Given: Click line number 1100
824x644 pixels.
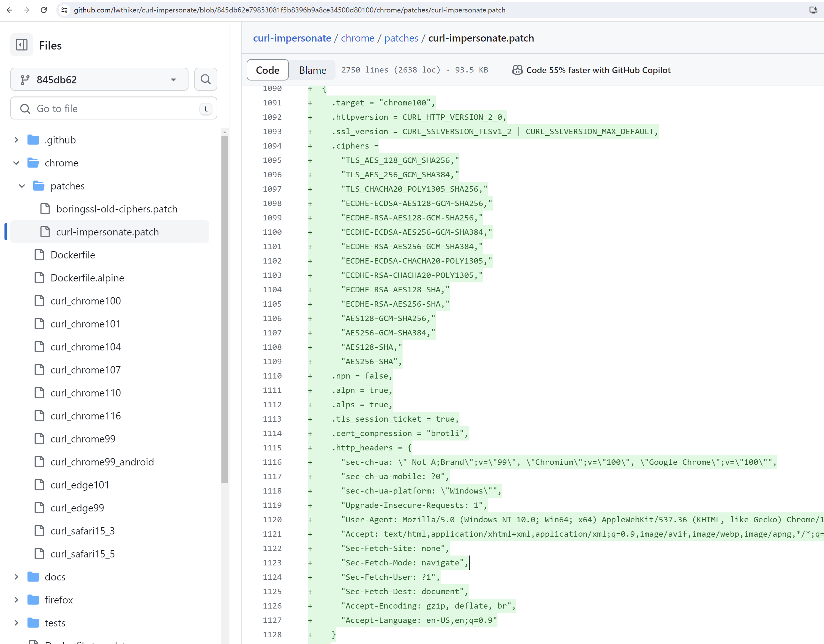Looking at the screenshot, I should pos(272,233).
